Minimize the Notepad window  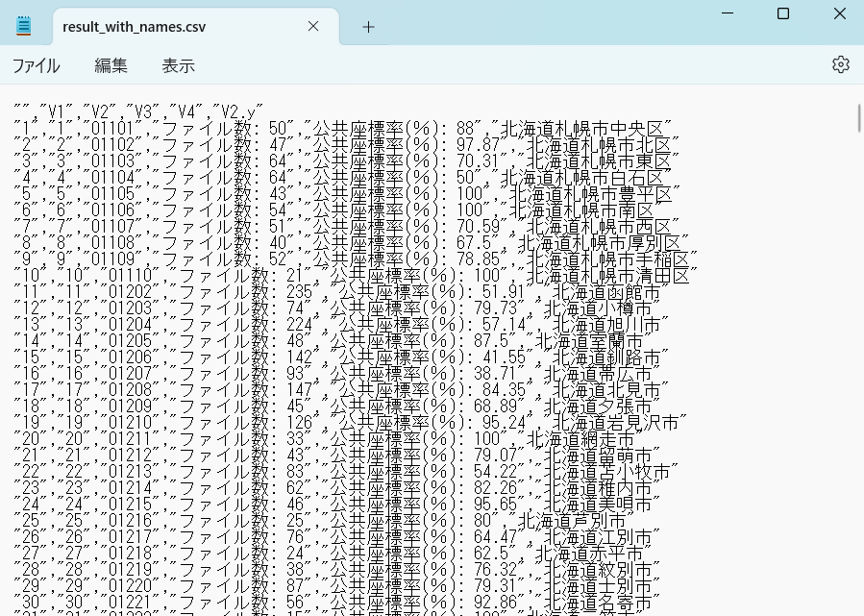[x=728, y=13]
